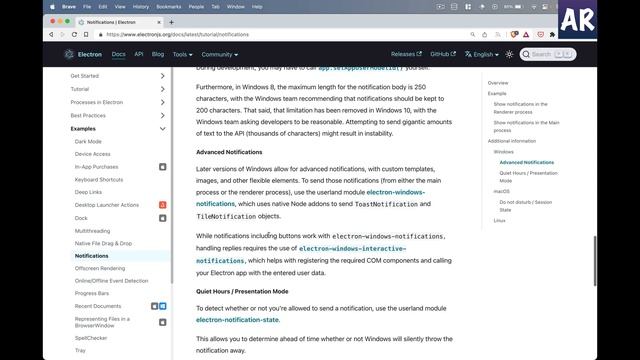640x360 pixels.
Task: Open the Community dropdown menu
Action: pos(220,54)
